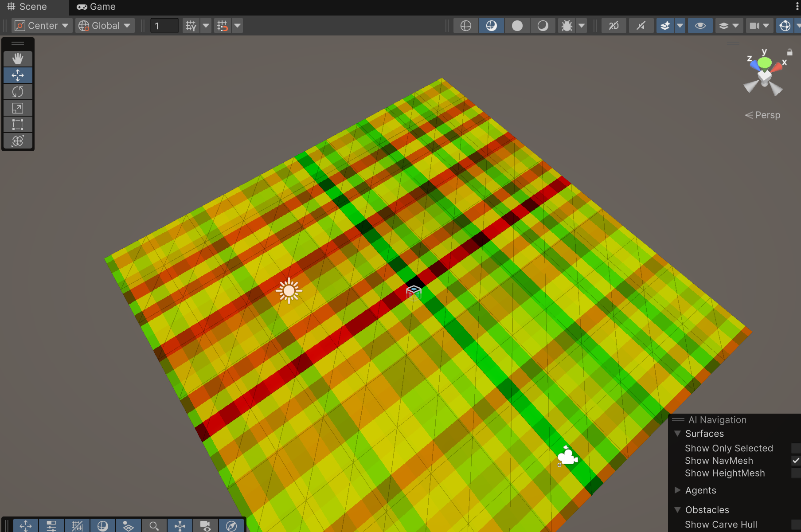Open grid visibility dropdown arrow
The image size is (801, 532).
[x=206, y=26]
